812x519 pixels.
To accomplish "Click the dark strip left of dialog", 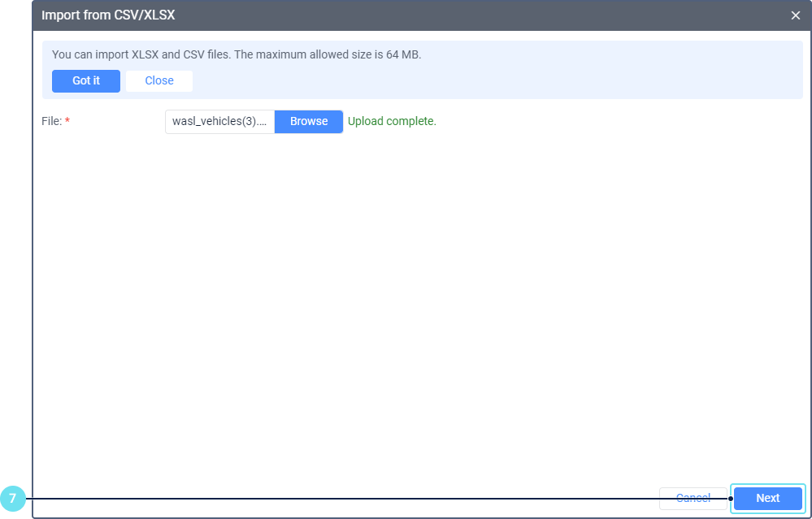I will coord(15,244).
